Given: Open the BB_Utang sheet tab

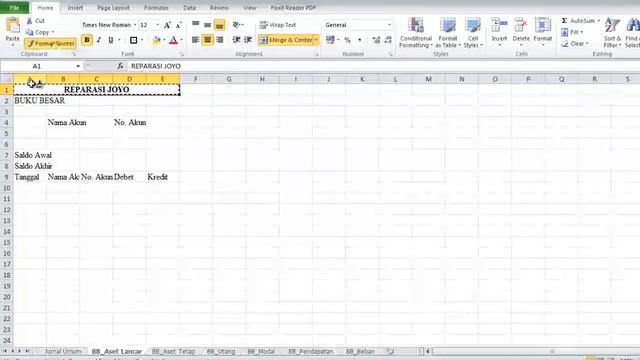Looking at the screenshot, I should (x=221, y=351).
